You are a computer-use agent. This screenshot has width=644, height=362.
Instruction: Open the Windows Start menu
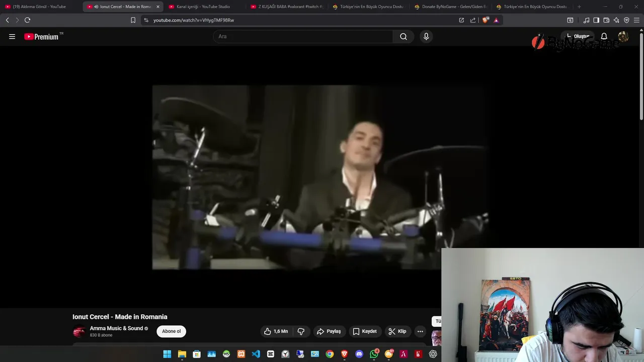pos(167,354)
